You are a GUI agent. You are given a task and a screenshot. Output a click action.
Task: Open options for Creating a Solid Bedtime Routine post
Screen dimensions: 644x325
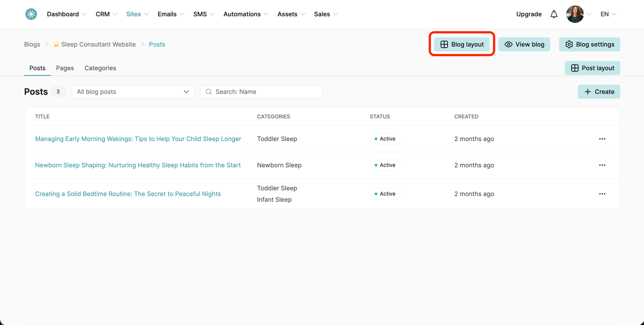(x=602, y=194)
